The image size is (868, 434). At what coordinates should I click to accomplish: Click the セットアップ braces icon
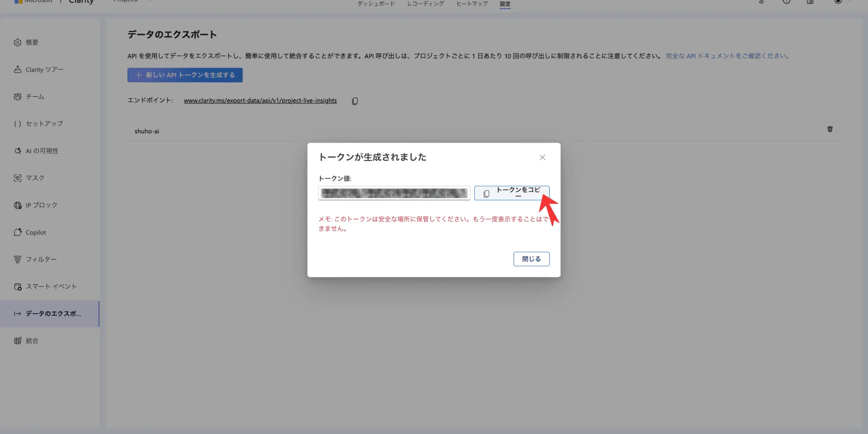[x=17, y=124]
